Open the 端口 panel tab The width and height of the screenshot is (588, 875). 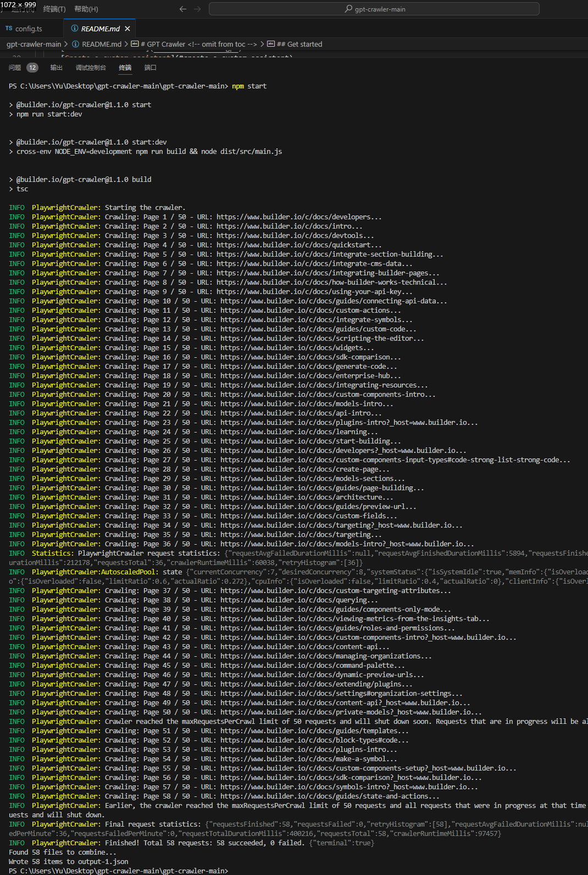point(151,68)
